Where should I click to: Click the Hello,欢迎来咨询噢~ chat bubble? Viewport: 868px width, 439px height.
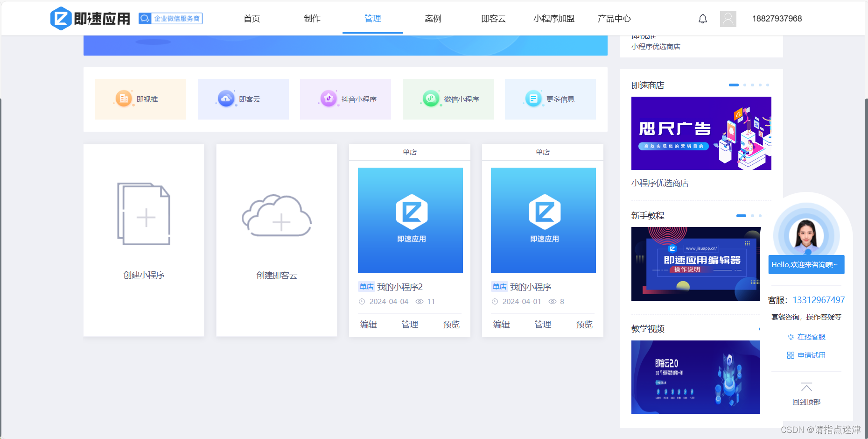pyautogui.click(x=806, y=264)
